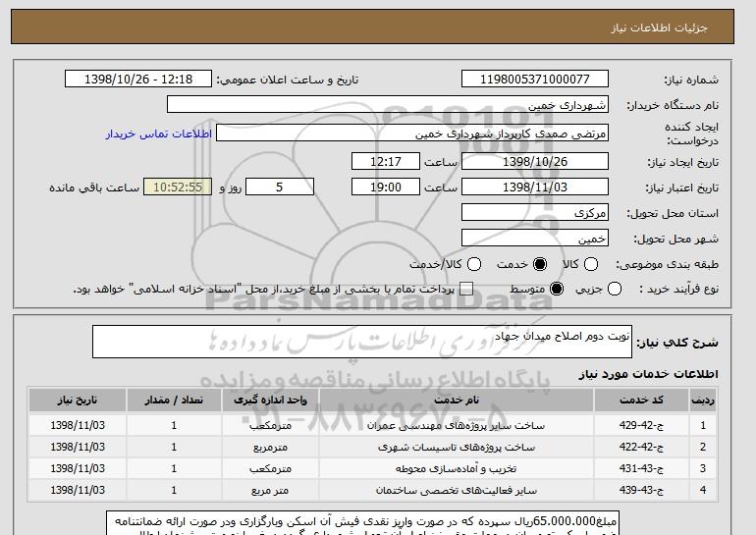Click the تعداد / مقدار column header
The image size is (756, 535).
pos(174,401)
